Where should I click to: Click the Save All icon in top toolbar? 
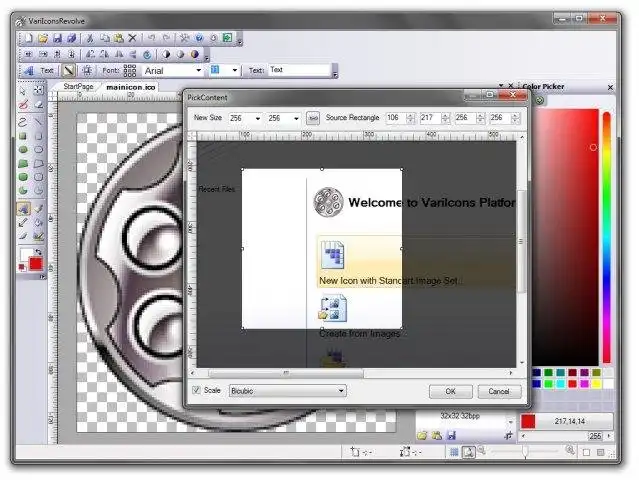(72, 38)
